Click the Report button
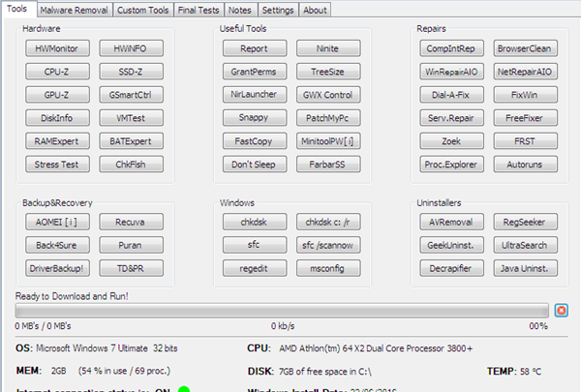 [255, 48]
